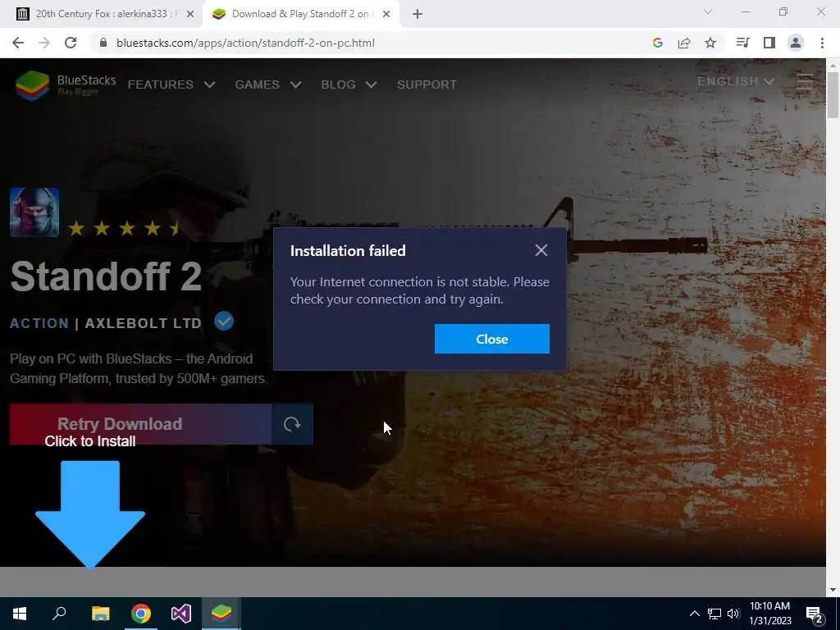Open File Explorer from taskbar
This screenshot has height=630, width=840.
(x=100, y=614)
